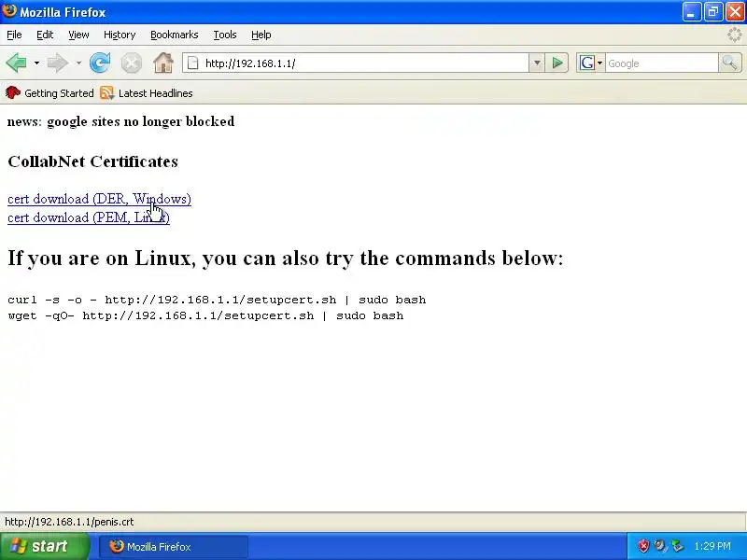This screenshot has width=747, height=560.
Task: Click the loading throbber icon
Action: click(735, 35)
